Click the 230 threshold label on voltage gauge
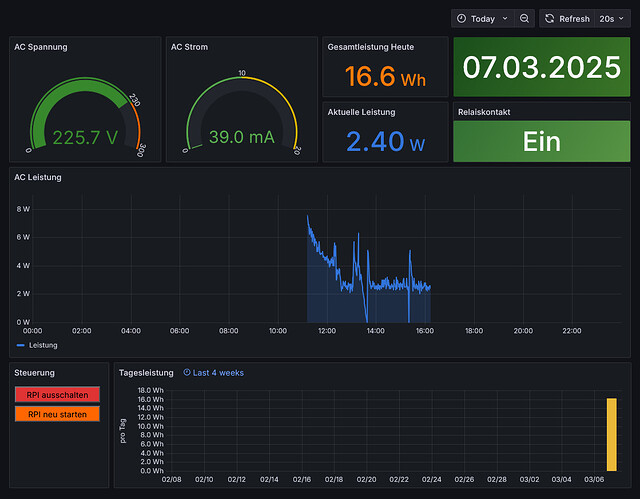This screenshot has width=640, height=499. [x=135, y=100]
